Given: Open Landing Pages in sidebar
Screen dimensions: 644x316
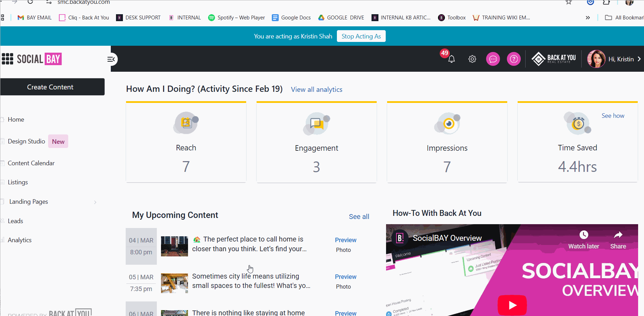Looking at the screenshot, I should pos(29,202).
